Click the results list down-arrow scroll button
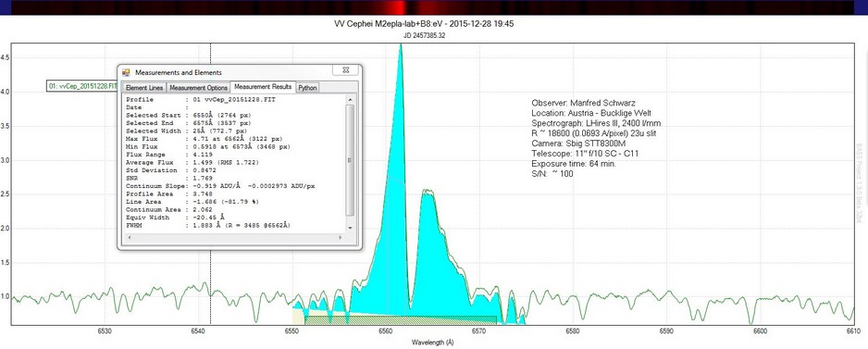 click(349, 228)
